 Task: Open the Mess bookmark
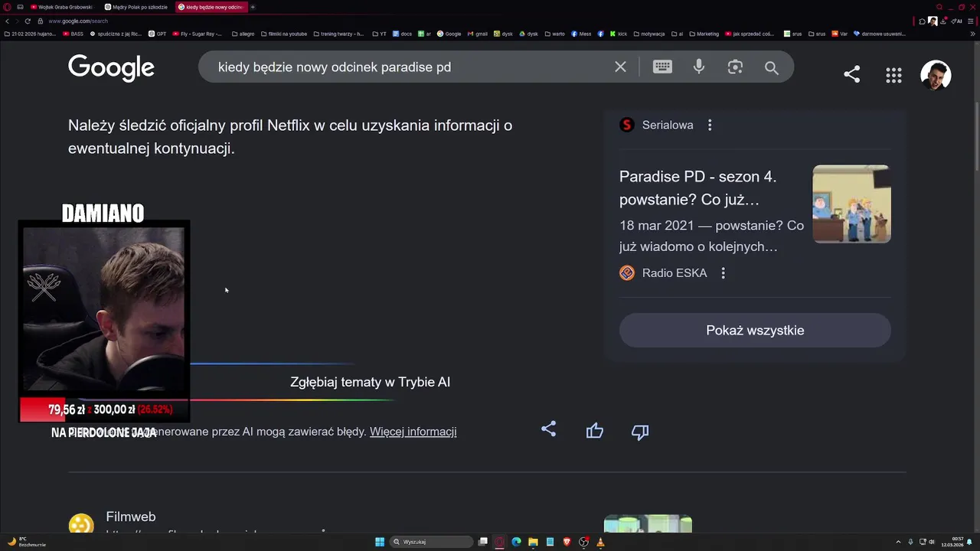(581, 34)
